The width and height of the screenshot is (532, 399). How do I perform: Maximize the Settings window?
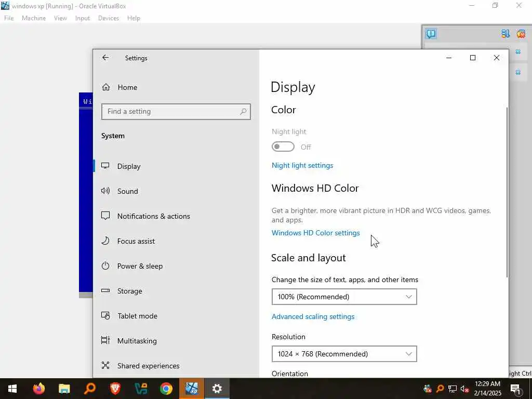pyautogui.click(x=473, y=58)
